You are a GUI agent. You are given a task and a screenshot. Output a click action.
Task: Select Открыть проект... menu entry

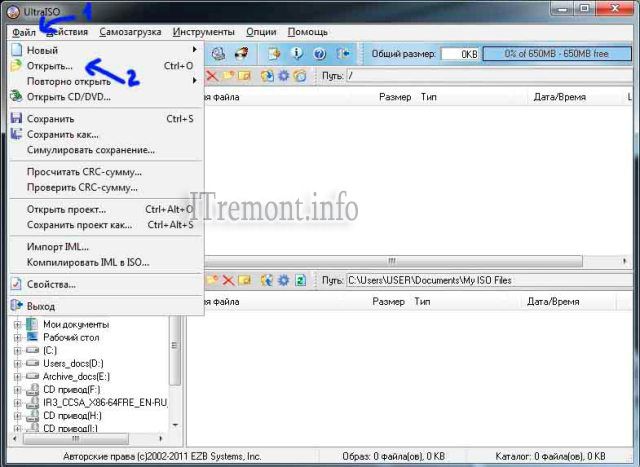pyautogui.click(x=106, y=209)
